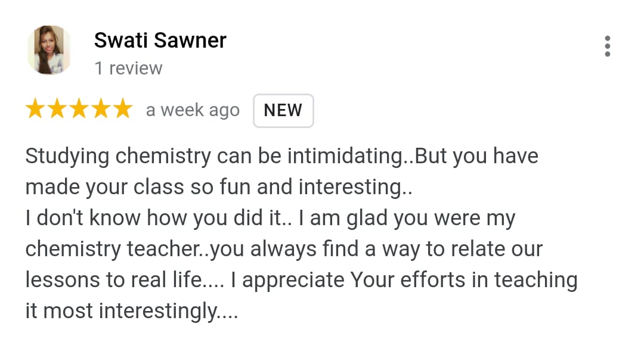The width and height of the screenshot is (644, 342).
Task: Click the text "But you have" in review
Action: tap(476, 156)
